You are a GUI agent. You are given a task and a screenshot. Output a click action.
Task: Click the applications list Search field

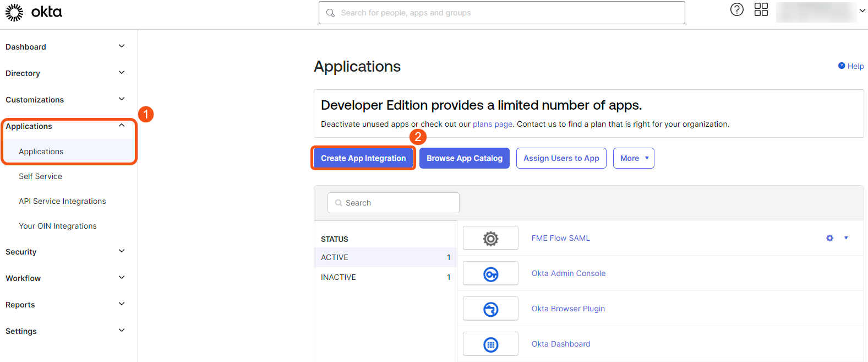(x=394, y=203)
